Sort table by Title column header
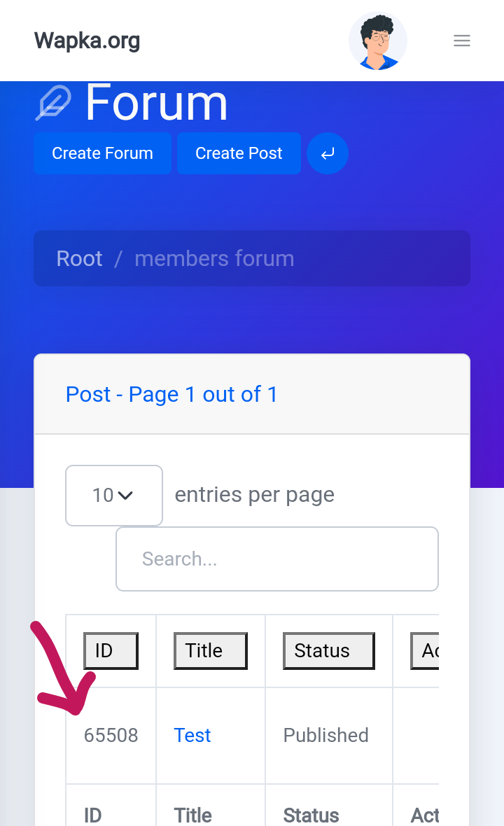 (x=210, y=651)
